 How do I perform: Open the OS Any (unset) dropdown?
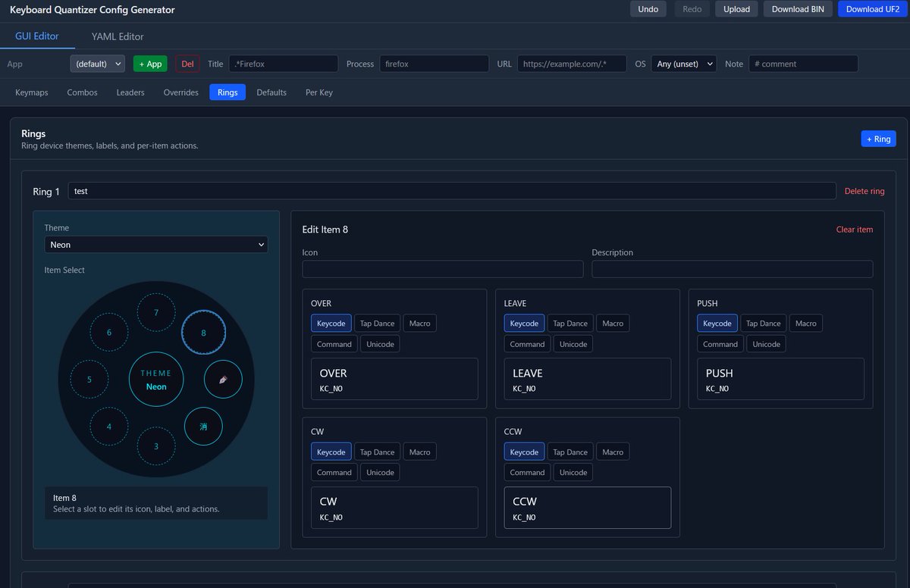click(683, 64)
